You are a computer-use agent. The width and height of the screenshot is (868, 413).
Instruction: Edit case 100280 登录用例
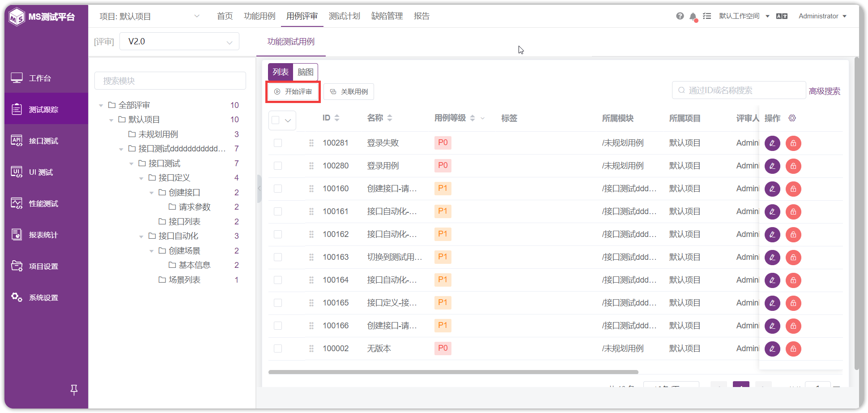[772, 166]
